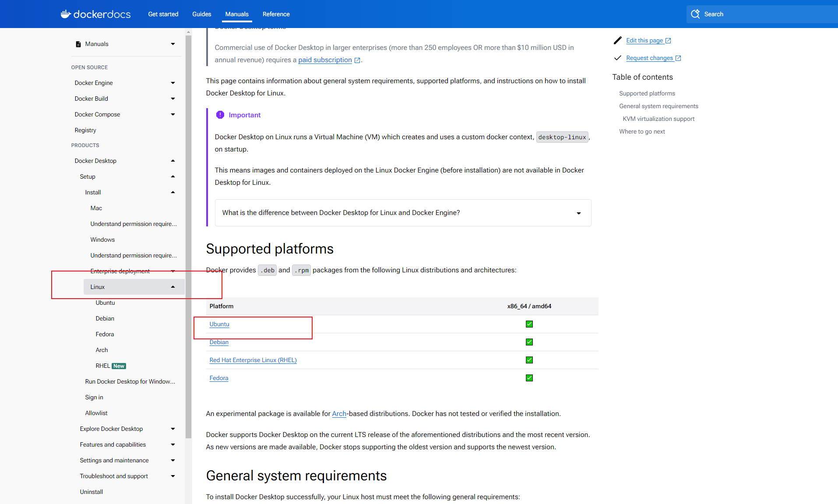This screenshot has width=838, height=504.
Task: Open the Get started nav tab
Action: [163, 14]
